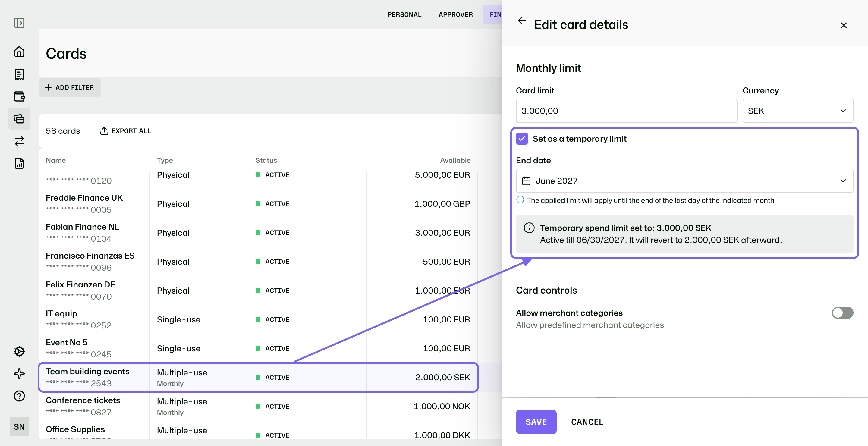
Task: Switch to the PERSONAL tab
Action: pos(404,14)
